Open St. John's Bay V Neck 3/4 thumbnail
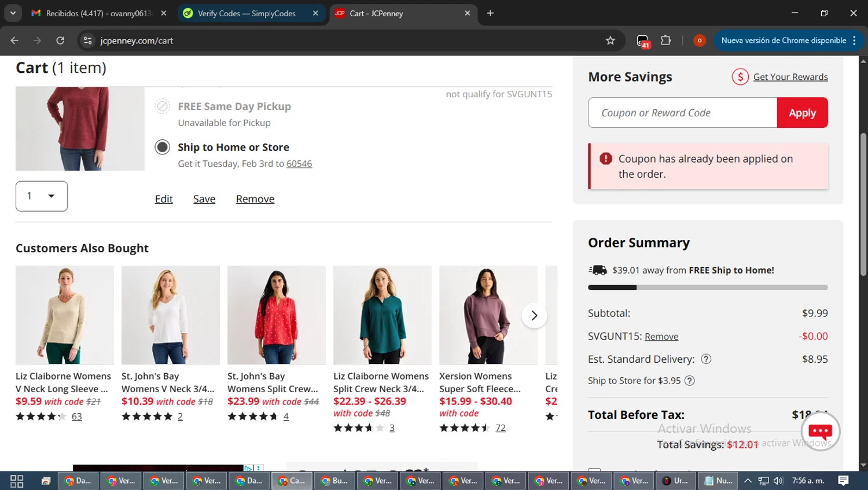This screenshot has width=868, height=490. tap(171, 315)
